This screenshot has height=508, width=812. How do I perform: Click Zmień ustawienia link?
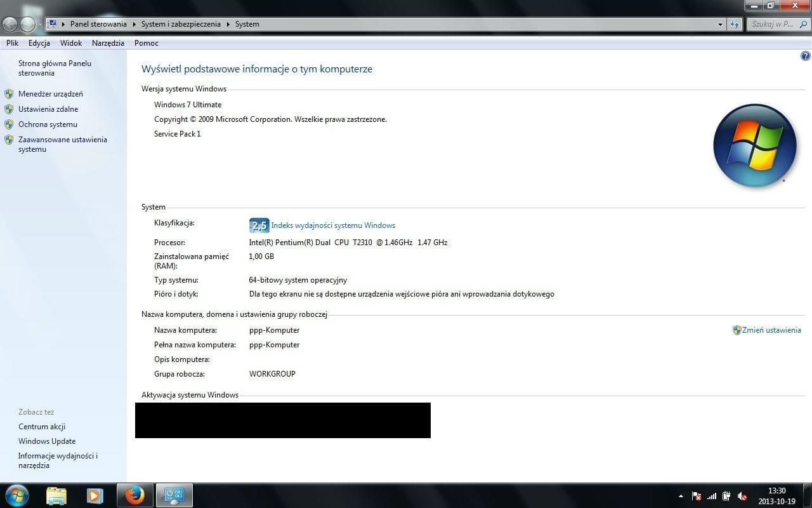coord(771,330)
